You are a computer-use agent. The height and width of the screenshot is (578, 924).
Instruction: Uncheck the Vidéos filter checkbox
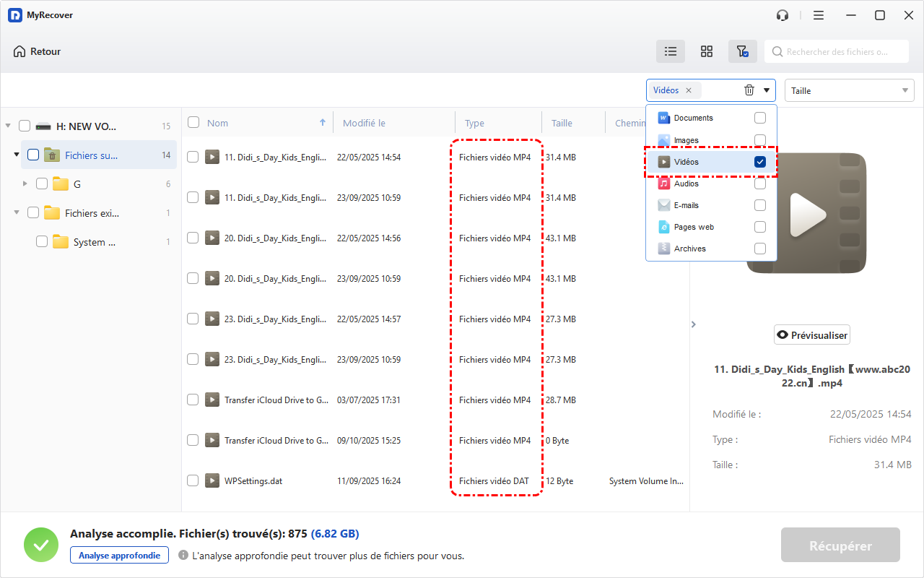pos(759,162)
